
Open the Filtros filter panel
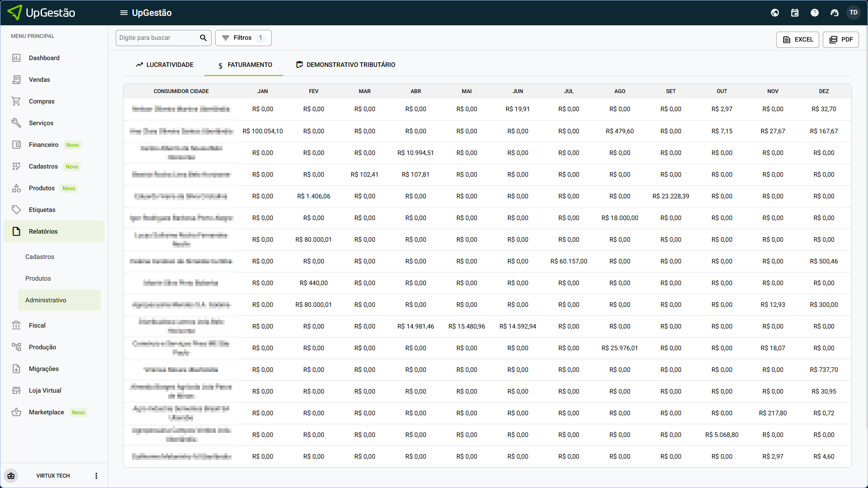pyautogui.click(x=243, y=38)
